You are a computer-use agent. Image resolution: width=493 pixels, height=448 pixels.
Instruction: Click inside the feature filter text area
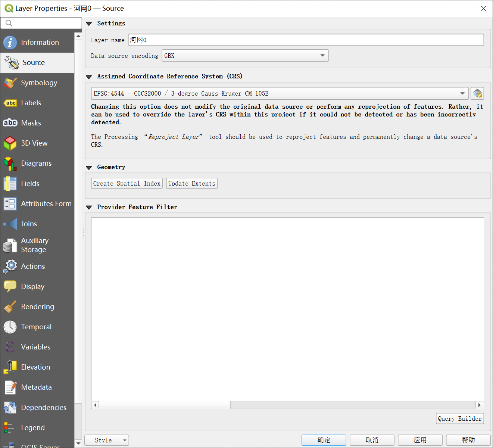pos(287,309)
